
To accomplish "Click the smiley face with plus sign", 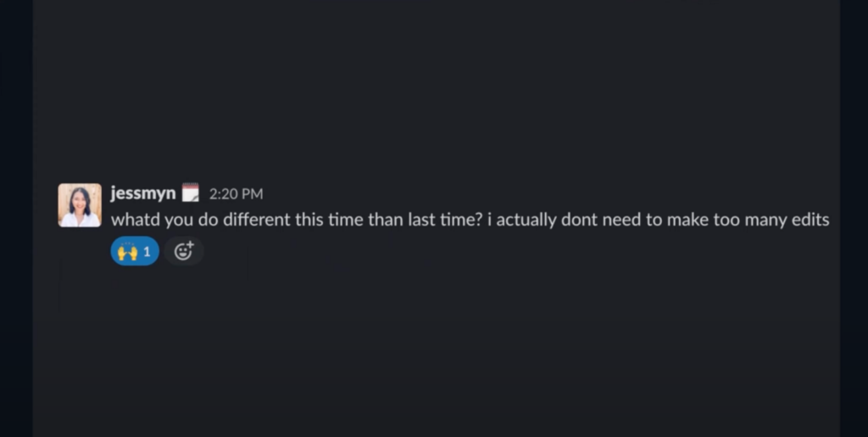I will [x=184, y=251].
